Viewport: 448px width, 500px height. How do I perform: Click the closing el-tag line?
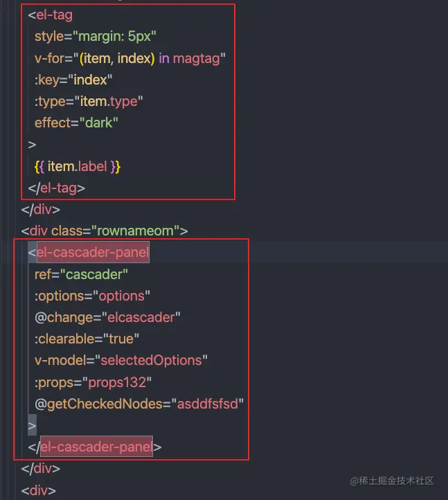(57, 188)
